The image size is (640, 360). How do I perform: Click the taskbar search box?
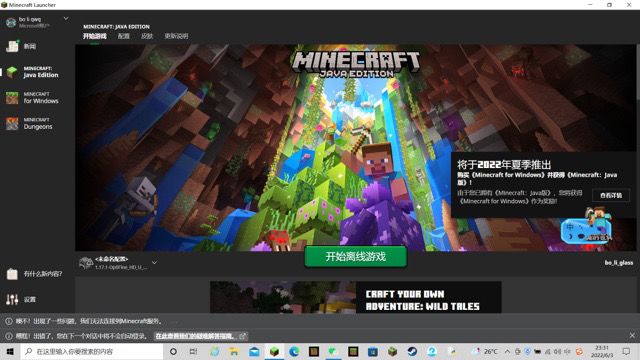pos(92,351)
